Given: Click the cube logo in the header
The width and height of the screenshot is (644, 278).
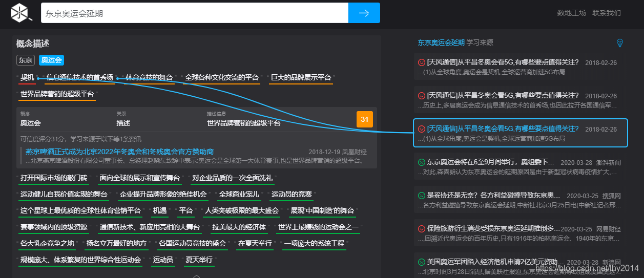Looking at the screenshot, I should [20, 13].
